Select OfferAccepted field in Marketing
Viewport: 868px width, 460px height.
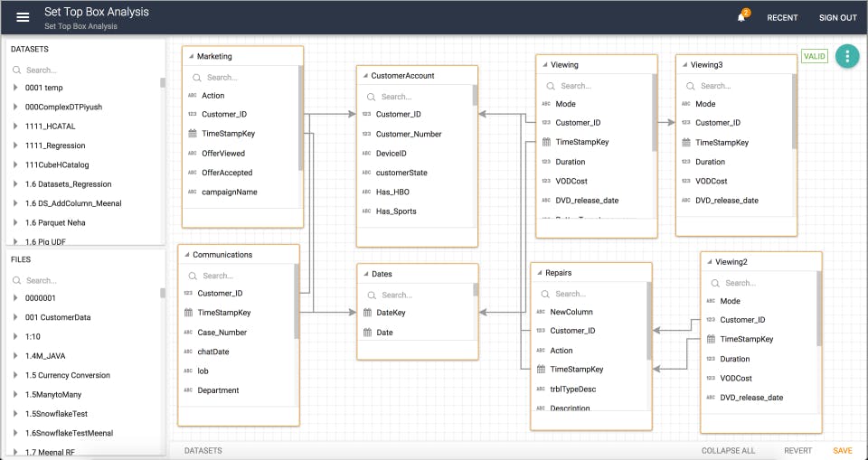227,173
